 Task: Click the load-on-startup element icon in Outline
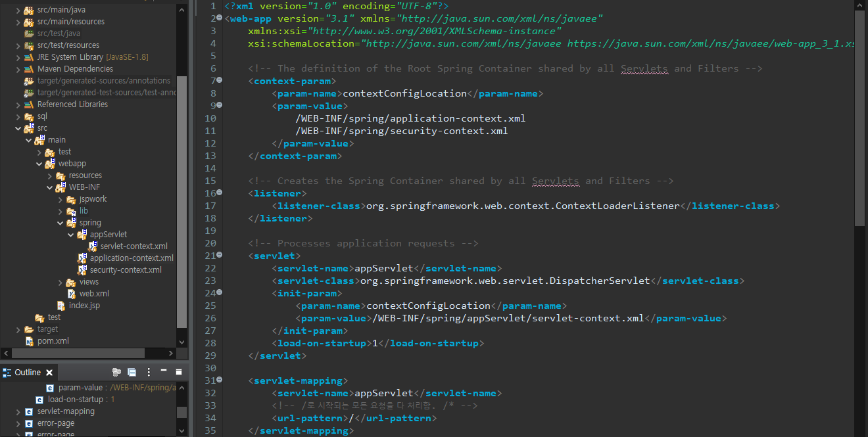point(39,400)
